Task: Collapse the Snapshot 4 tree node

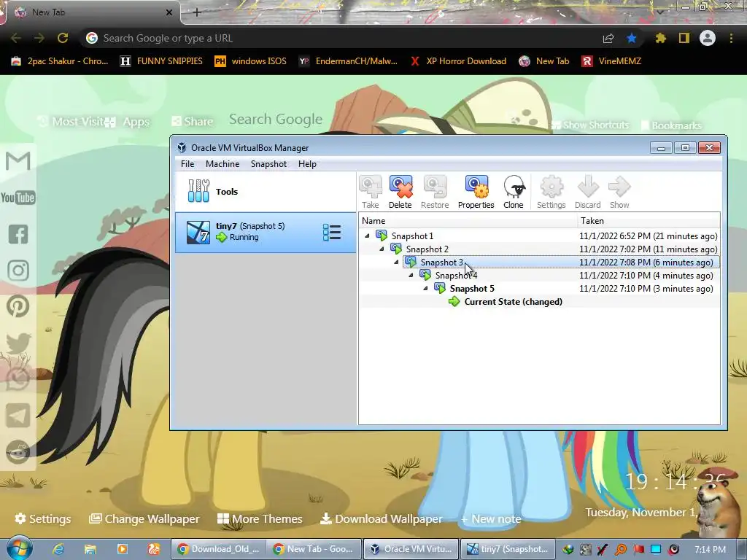Action: tap(411, 275)
